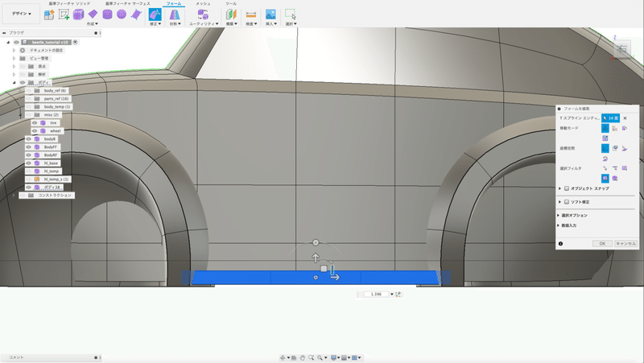
Task: Click the Pan hand icon in navigation bar
Action: point(303,357)
